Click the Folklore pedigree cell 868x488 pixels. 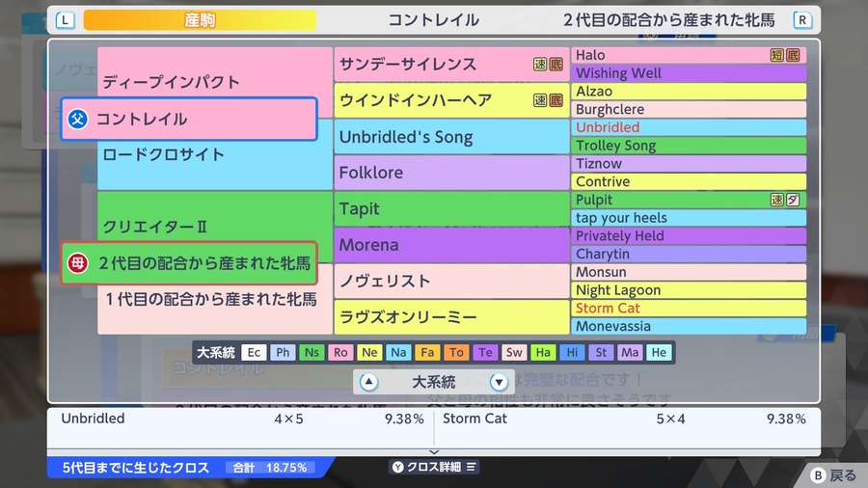pos(451,173)
